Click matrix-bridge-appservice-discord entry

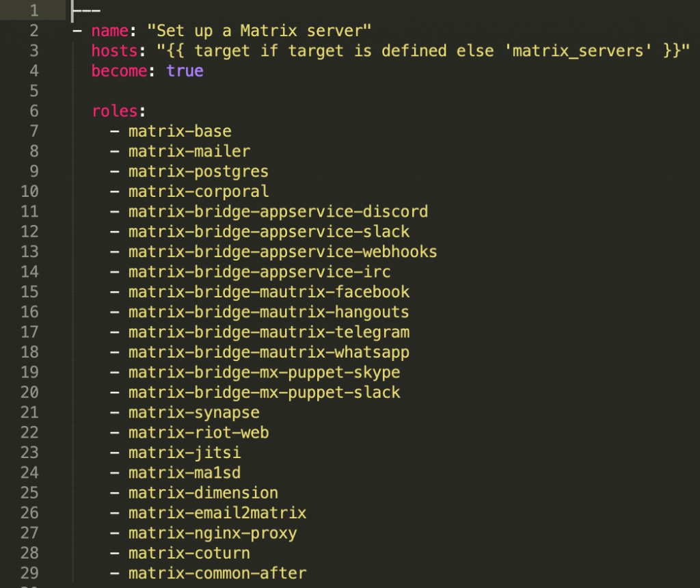click(278, 212)
